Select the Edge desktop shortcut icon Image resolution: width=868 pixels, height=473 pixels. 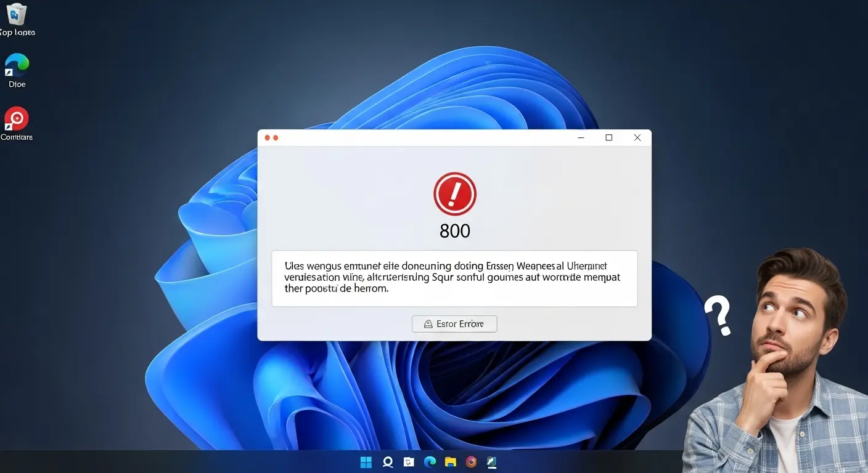coord(17,65)
